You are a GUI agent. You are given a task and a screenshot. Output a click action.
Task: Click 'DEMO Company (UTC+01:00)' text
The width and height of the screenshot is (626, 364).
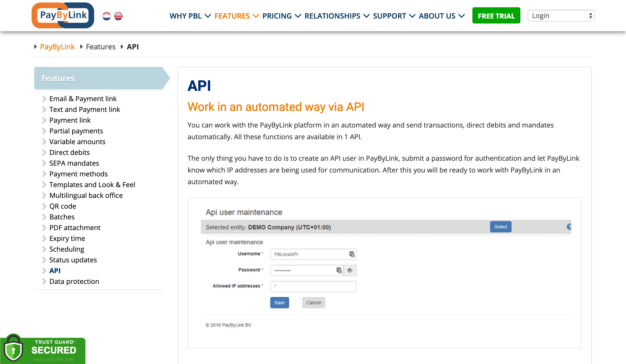(289, 227)
